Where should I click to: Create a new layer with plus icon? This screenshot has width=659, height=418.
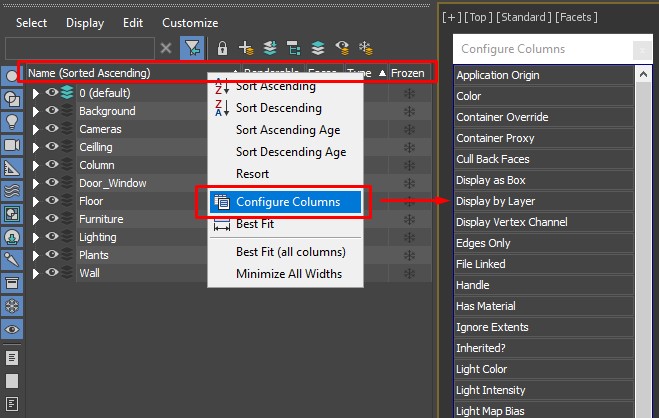tap(246, 48)
